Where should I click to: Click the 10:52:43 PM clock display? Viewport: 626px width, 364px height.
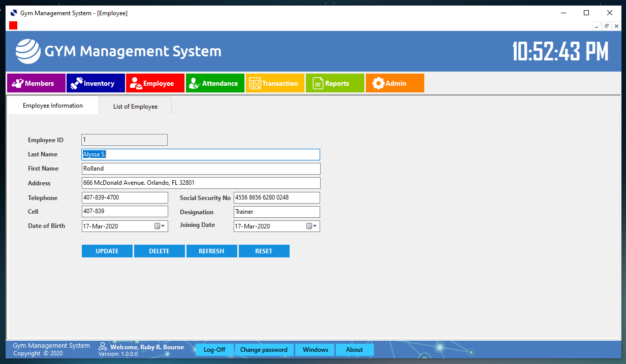tap(560, 51)
